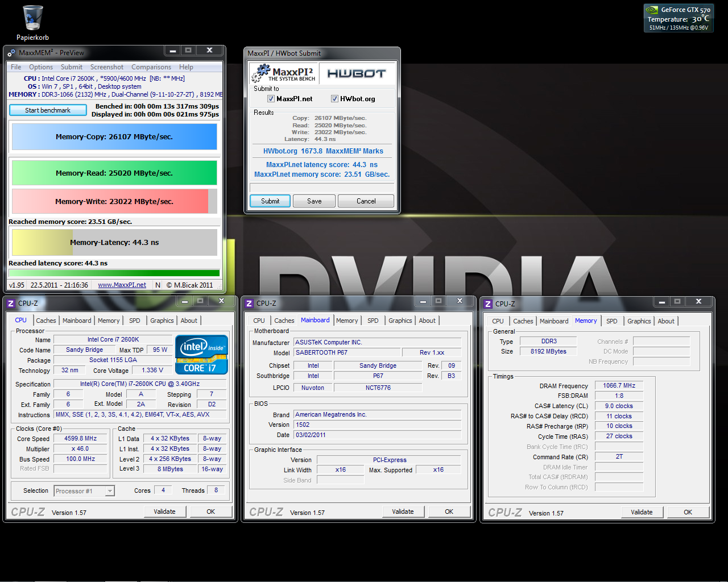Click the Core Voltage 1.336 V value
This screenshot has height=582, width=728.
152,371
